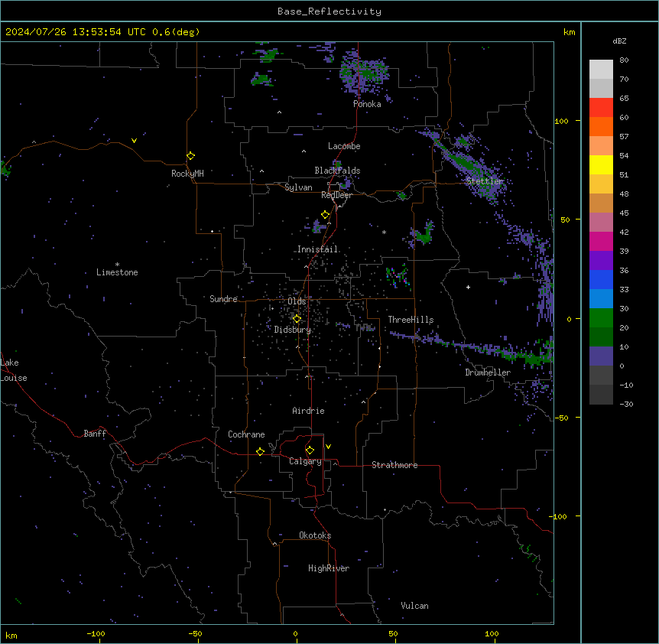Click the -30 value in dBZ legend
The image size is (659, 644).
click(626, 404)
